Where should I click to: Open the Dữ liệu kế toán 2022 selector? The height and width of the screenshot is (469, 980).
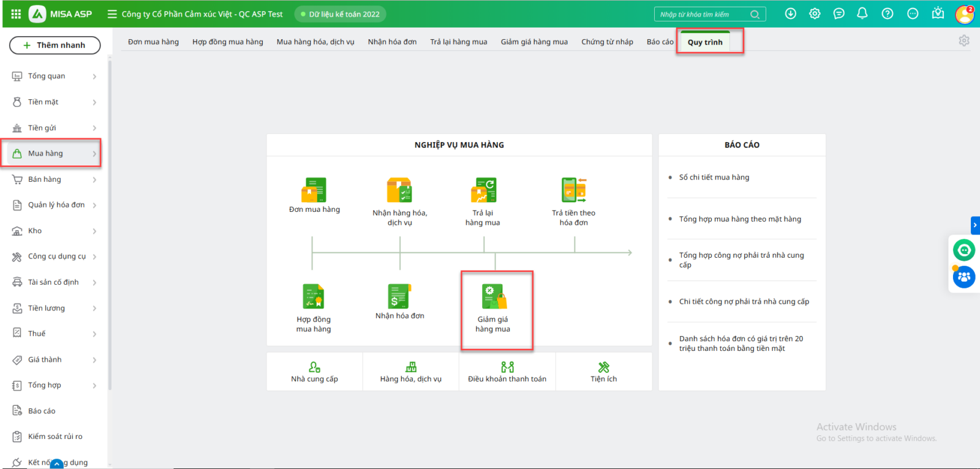pos(340,14)
